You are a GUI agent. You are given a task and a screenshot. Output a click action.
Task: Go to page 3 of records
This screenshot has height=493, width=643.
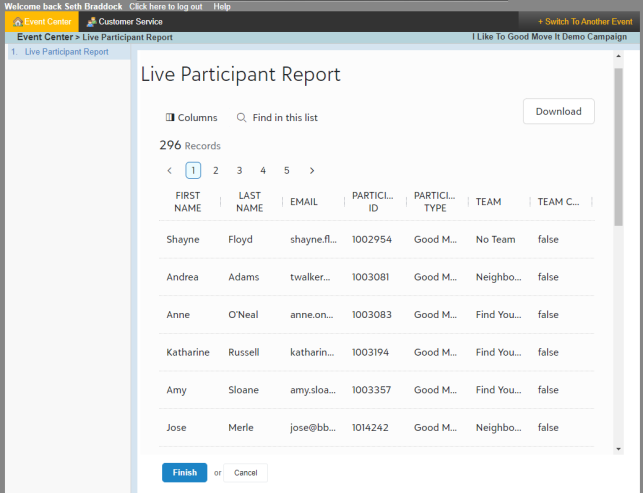point(239,171)
